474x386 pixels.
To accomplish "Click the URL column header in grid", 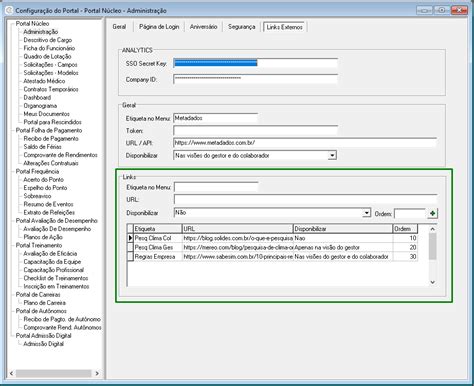I will click(x=237, y=229).
